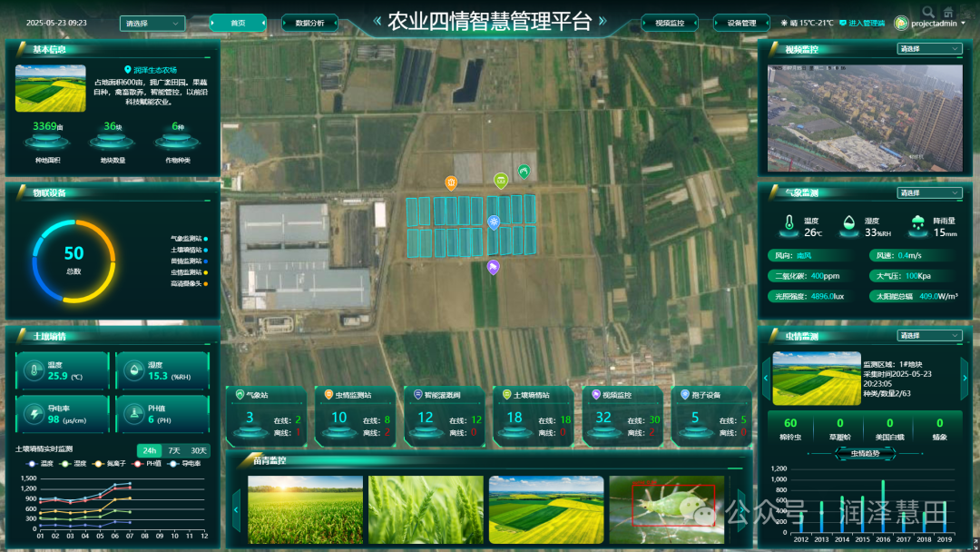Viewport: 980px width, 552px height.
Task: Select the 30天 soil monitoring range
Action: [199, 450]
